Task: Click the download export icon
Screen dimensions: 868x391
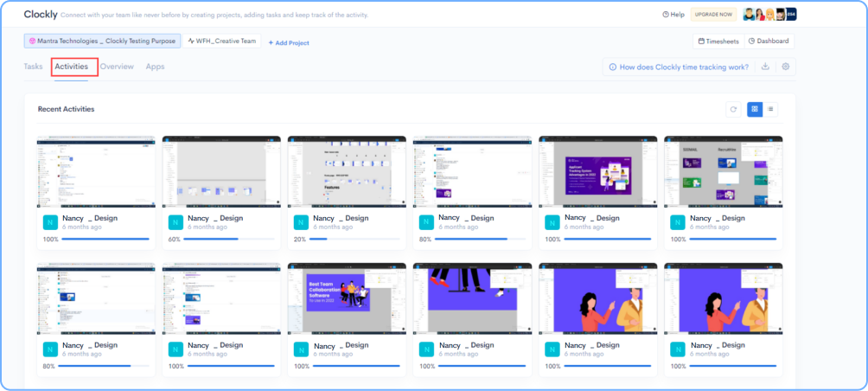Action: tap(765, 67)
